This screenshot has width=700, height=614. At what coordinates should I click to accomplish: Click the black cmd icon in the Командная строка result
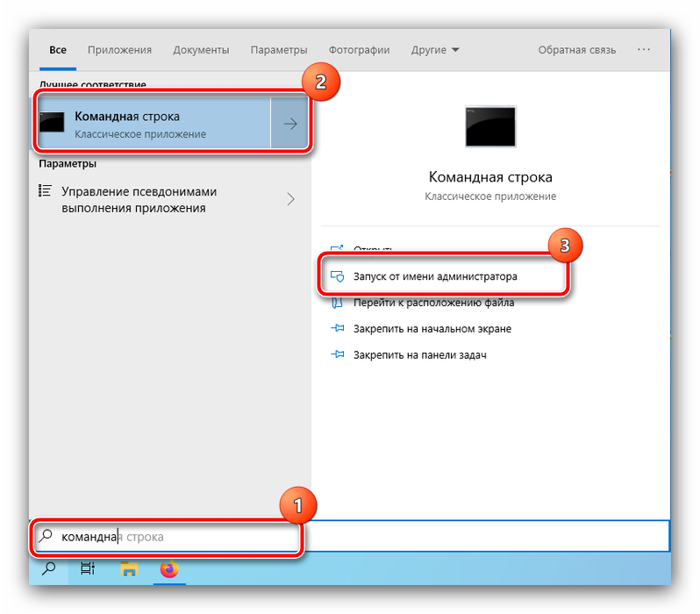click(52, 122)
